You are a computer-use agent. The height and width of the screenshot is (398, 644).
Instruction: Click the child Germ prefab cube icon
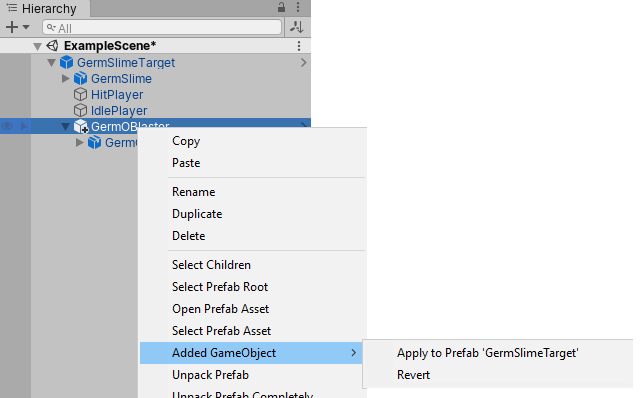point(94,143)
